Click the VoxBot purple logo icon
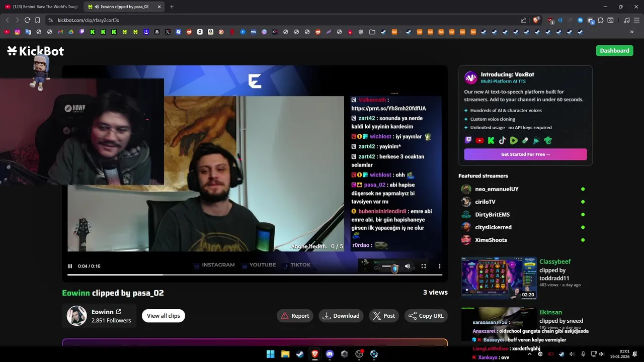 [x=471, y=77]
